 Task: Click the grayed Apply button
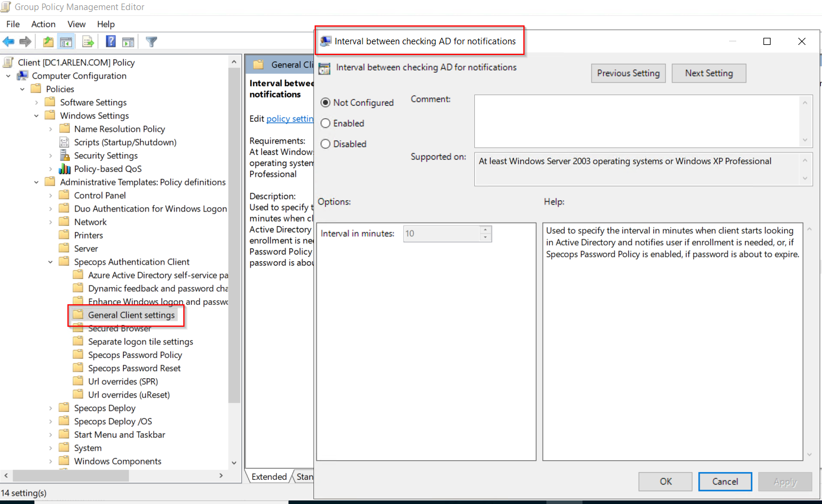785,482
